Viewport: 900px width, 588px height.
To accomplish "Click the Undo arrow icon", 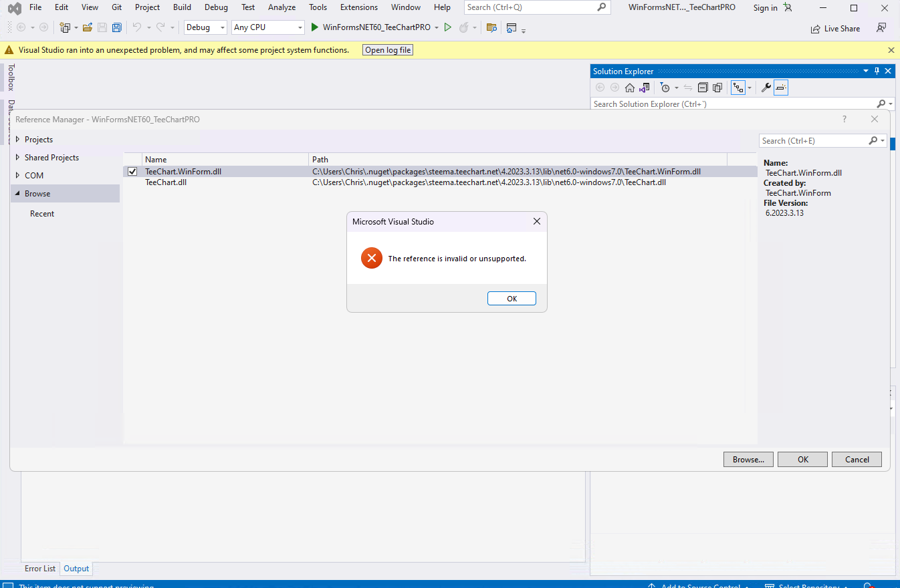I will pyautogui.click(x=137, y=27).
